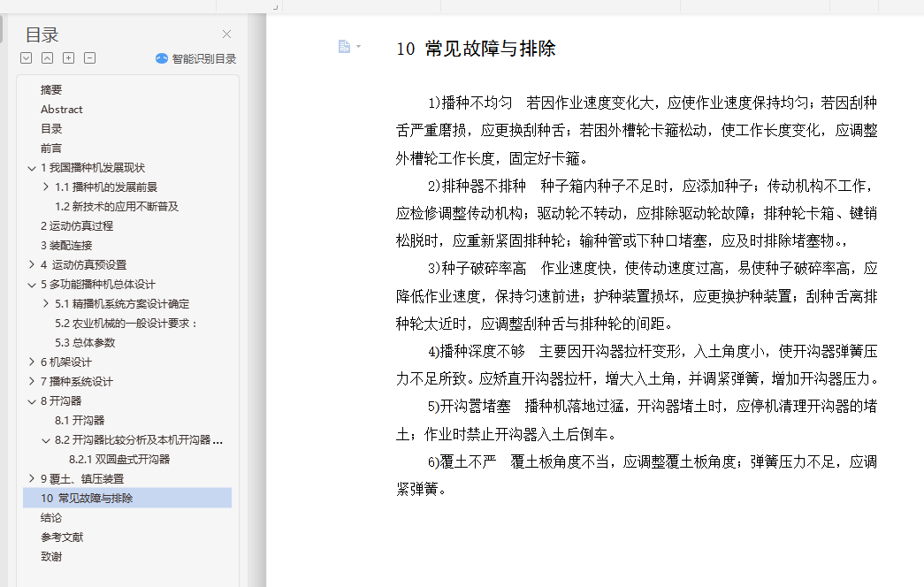Click paragraph starting 4)播种深度不够

tap(637, 365)
